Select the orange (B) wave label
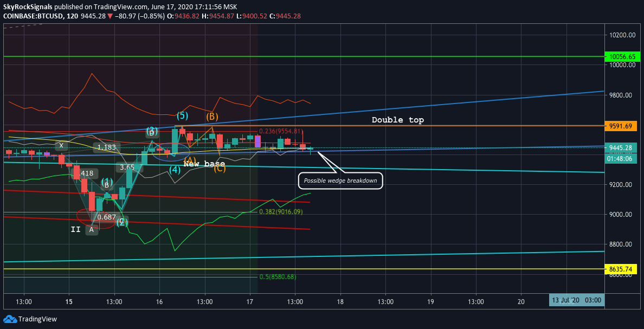 pos(212,116)
